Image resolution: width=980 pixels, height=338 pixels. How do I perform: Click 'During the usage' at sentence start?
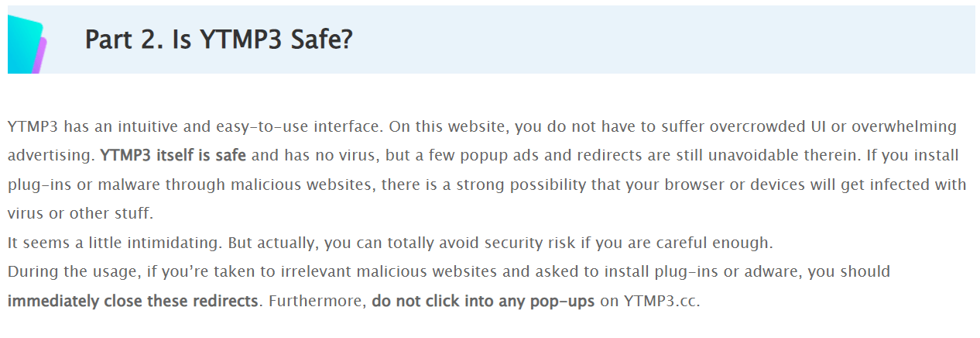pyautogui.click(x=66, y=272)
